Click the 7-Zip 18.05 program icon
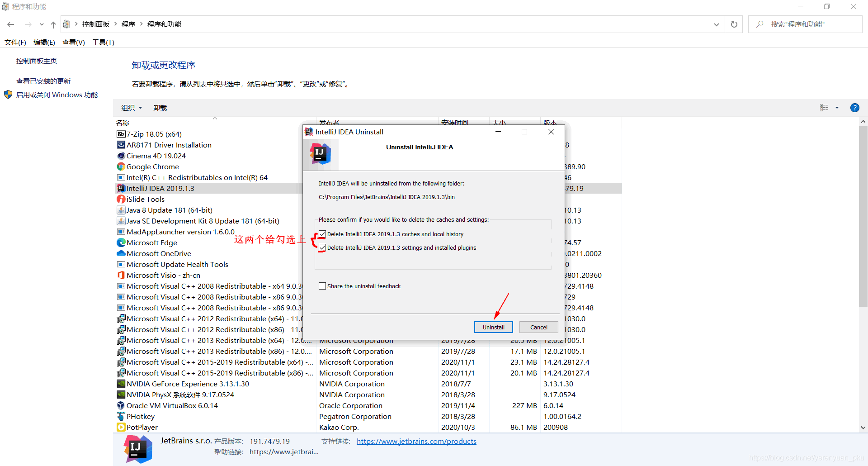 [x=121, y=134]
